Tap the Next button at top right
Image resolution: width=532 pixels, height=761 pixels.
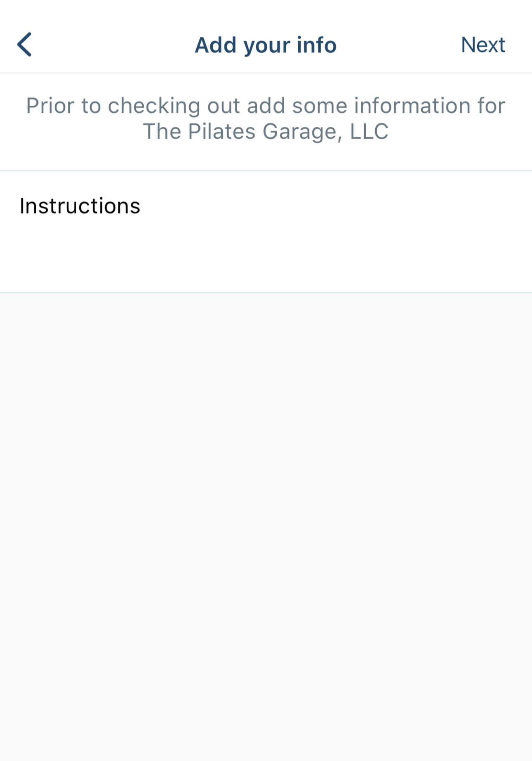tap(483, 45)
